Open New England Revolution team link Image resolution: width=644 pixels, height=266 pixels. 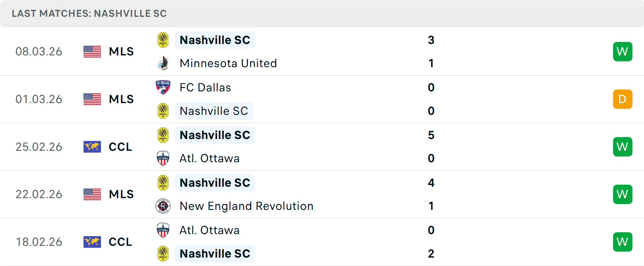point(247,206)
